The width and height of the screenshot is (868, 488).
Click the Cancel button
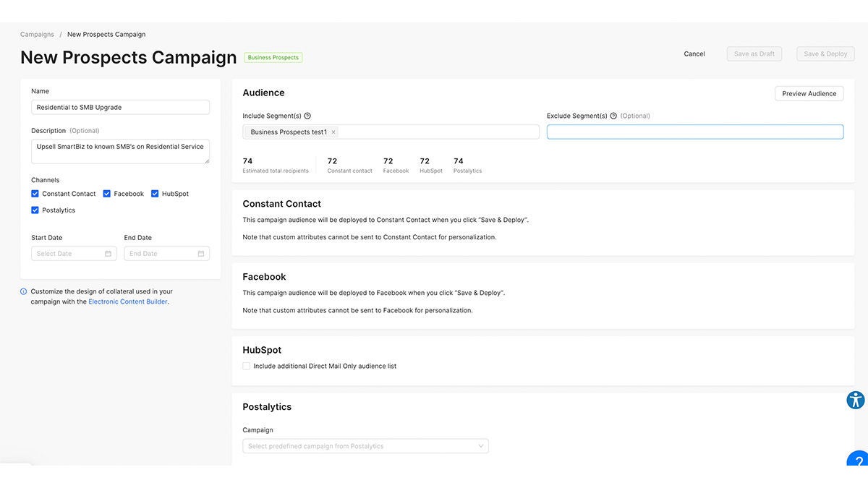point(694,53)
